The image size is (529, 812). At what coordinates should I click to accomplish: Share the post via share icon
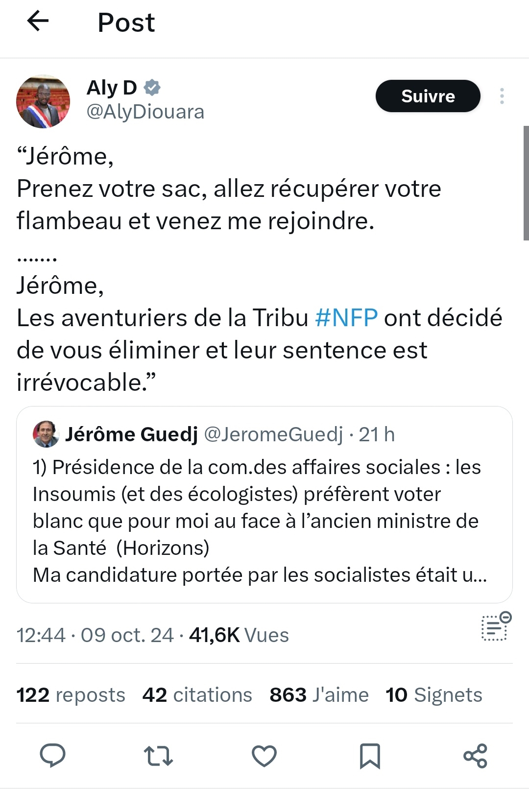(x=475, y=755)
